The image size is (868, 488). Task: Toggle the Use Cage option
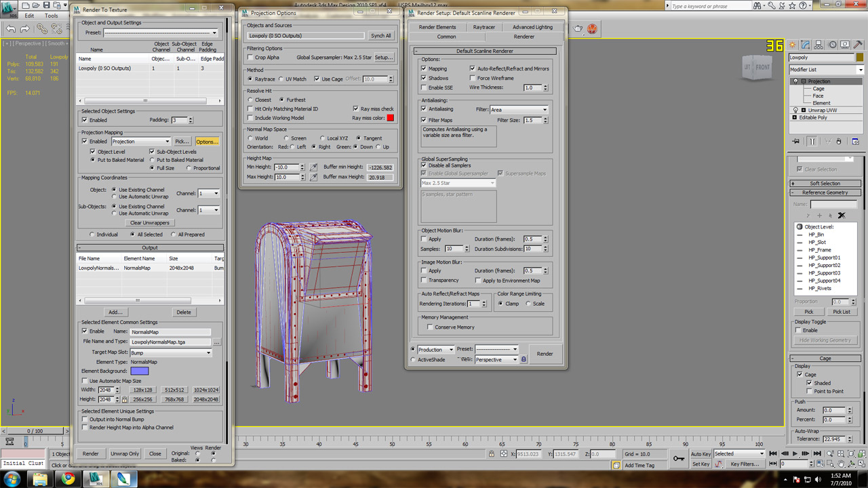(317, 79)
